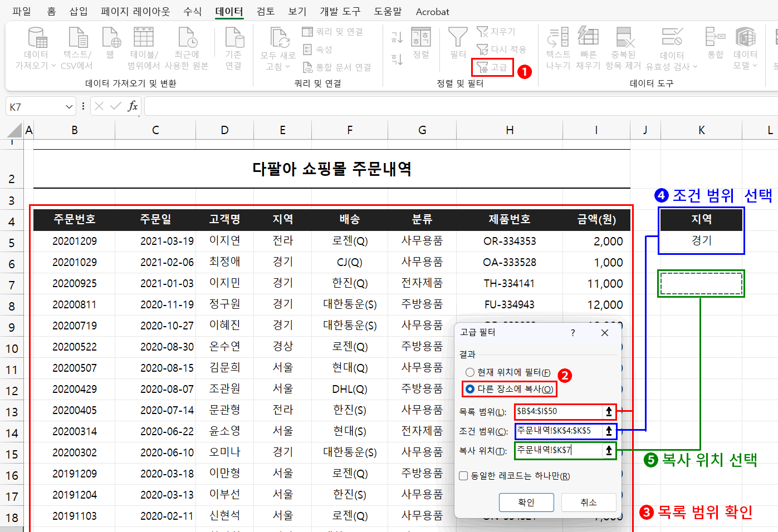
Task: Sort descending with lower sort icon
Action: [x=397, y=59]
